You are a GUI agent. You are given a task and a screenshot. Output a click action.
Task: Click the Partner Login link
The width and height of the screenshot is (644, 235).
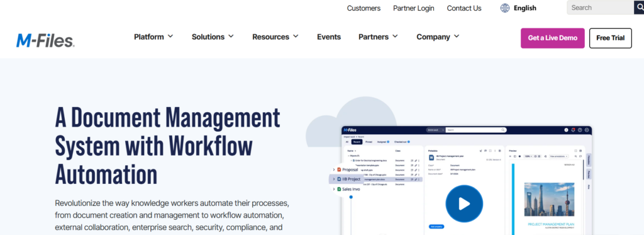point(414,8)
